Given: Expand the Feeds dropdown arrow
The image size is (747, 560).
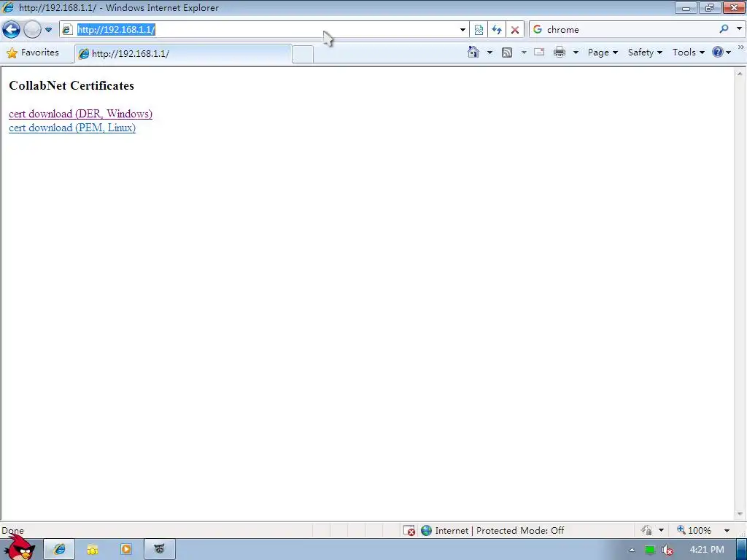Looking at the screenshot, I should tap(524, 52).
